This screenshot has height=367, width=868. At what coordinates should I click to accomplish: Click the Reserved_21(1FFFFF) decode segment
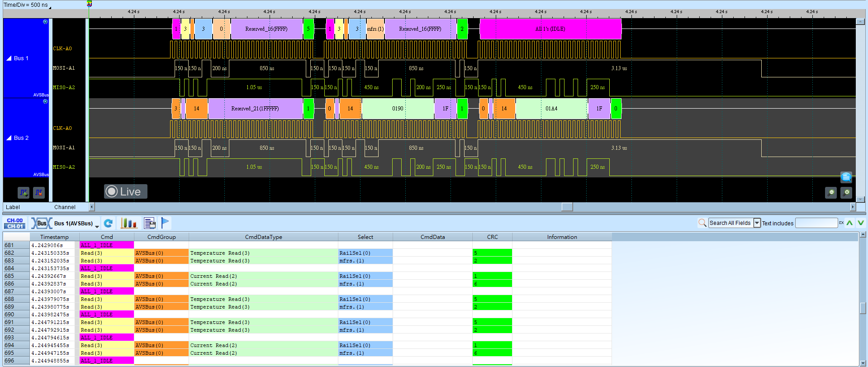point(255,109)
